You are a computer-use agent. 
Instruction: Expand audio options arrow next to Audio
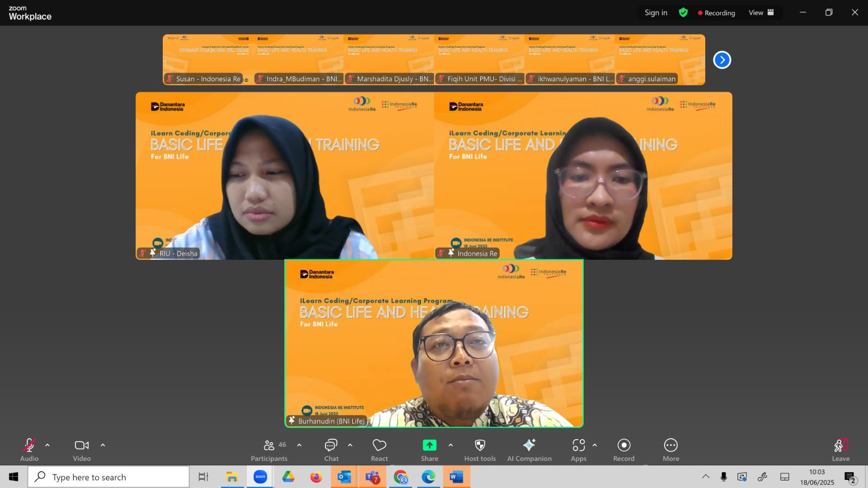(47, 445)
